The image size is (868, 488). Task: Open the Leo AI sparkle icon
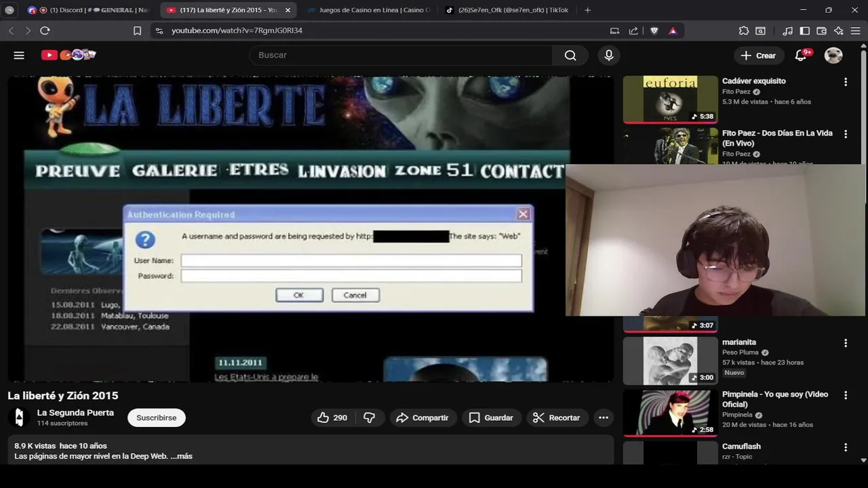tap(839, 30)
